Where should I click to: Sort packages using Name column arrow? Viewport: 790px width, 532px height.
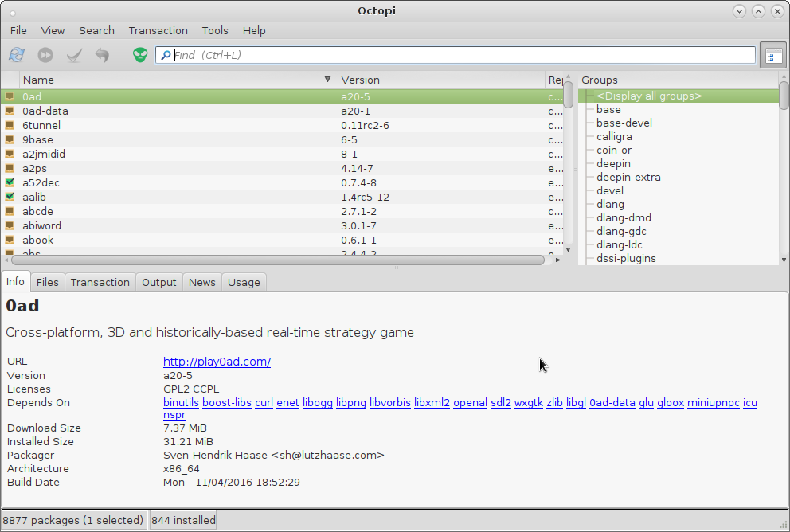click(x=327, y=80)
